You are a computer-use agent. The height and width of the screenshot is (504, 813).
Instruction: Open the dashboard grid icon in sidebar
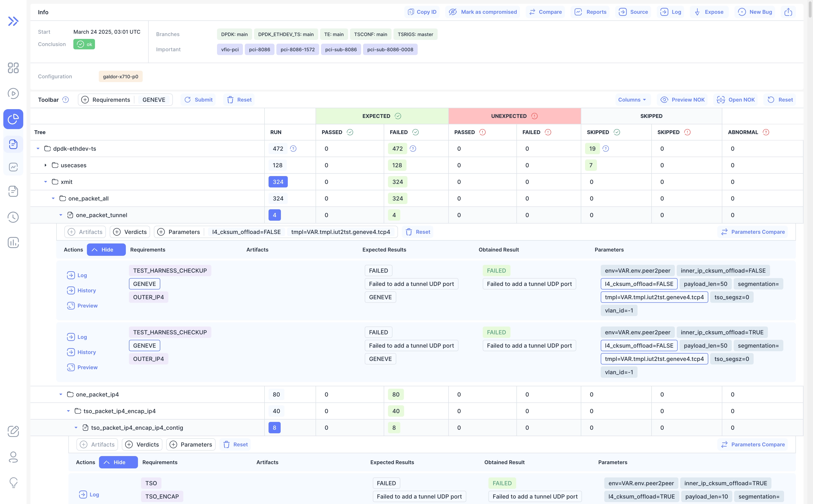(13, 68)
